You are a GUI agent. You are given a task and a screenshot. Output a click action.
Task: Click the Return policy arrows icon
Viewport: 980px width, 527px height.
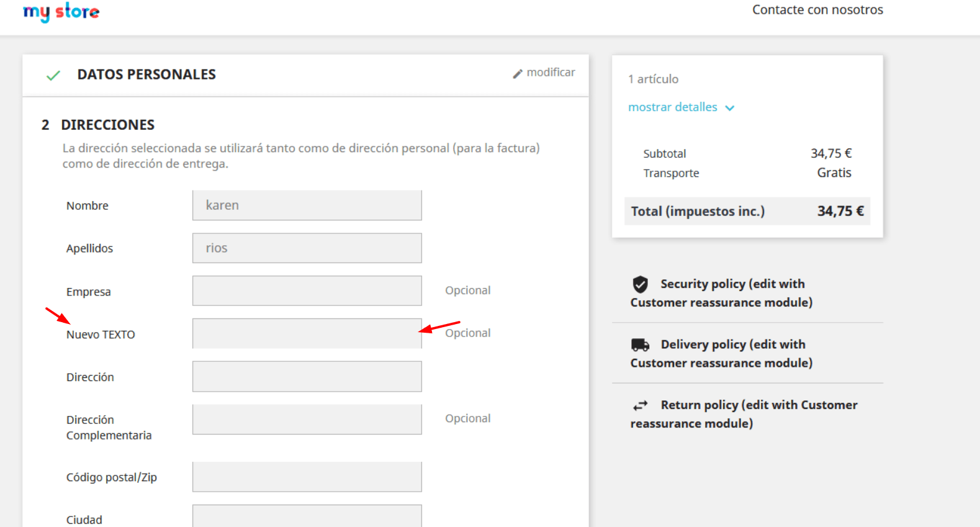(x=640, y=405)
